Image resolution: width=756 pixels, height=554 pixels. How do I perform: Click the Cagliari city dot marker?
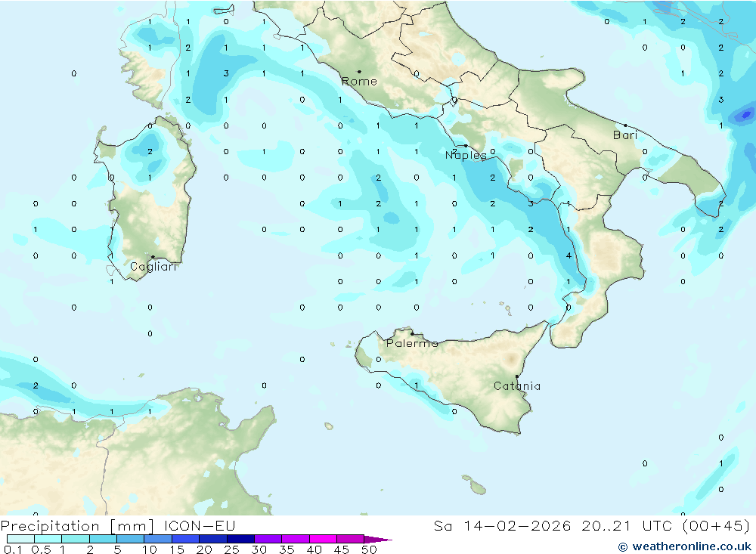[x=153, y=257]
